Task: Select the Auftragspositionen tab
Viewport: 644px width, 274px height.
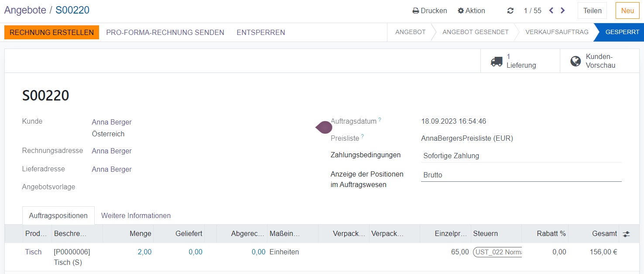Action: [x=58, y=215]
